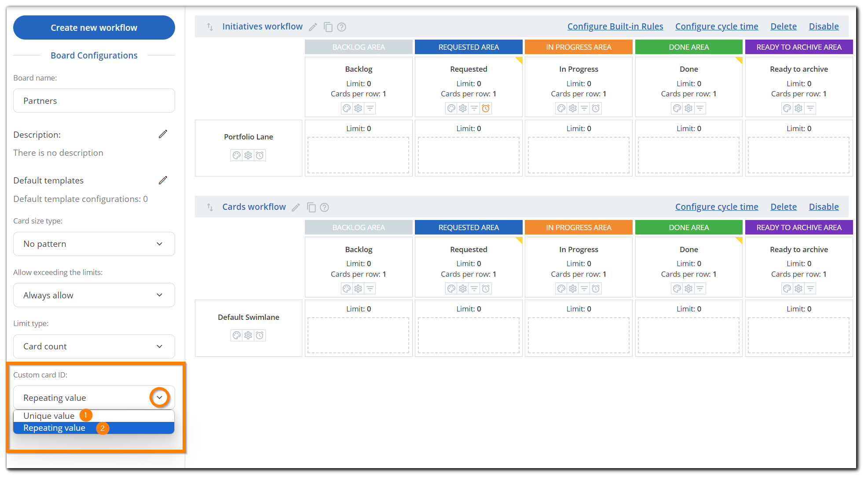Select BACKLOG AREA header in Initiatives workflow
This screenshot has height=480, width=868.
click(x=359, y=47)
